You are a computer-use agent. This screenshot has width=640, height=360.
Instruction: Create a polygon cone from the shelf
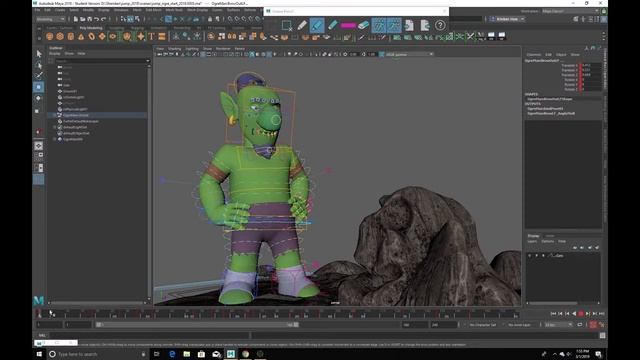click(x=81, y=37)
